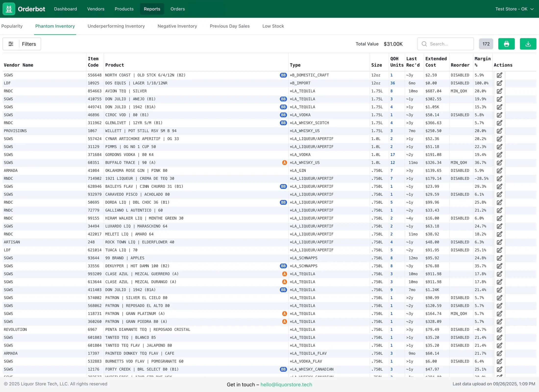Edit the CARAVEDO PISCO row
Image resolution: width=539 pixels, height=392 pixels.
click(500, 194)
